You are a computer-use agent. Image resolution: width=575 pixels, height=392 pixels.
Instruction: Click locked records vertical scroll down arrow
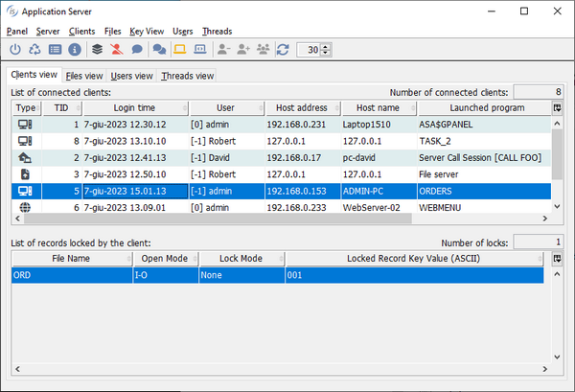point(557,357)
